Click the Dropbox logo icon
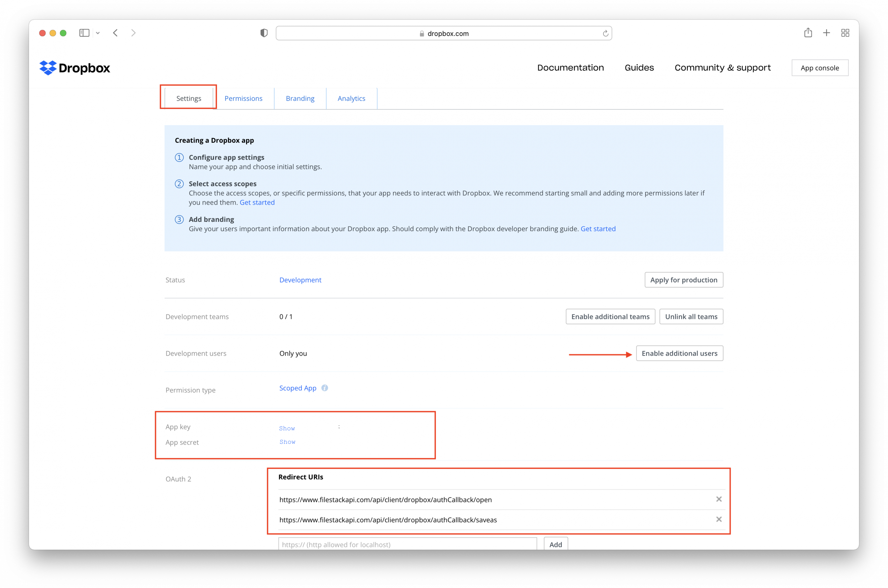 (x=48, y=68)
